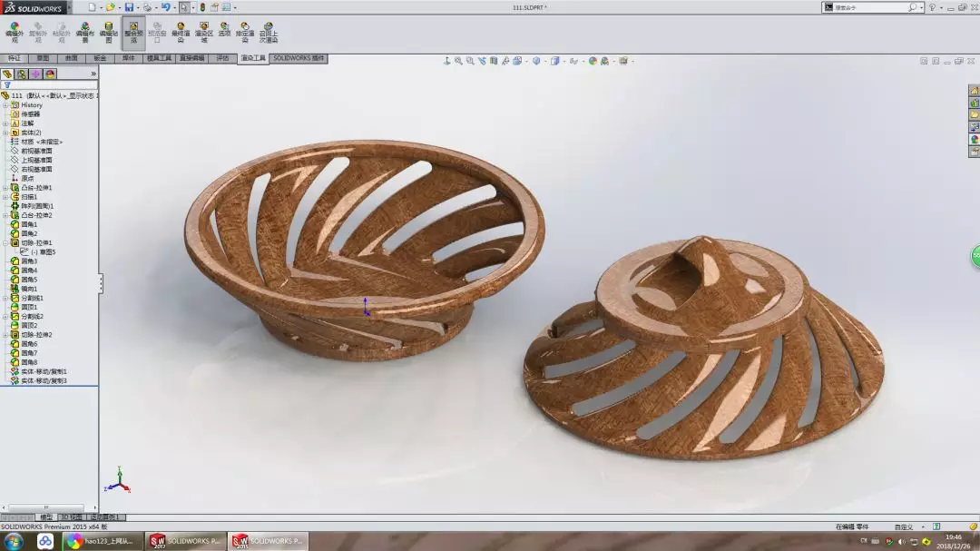Open Design Library task pane icon
Image resolution: width=980 pixels, height=551 pixels.
pyautogui.click(x=974, y=103)
